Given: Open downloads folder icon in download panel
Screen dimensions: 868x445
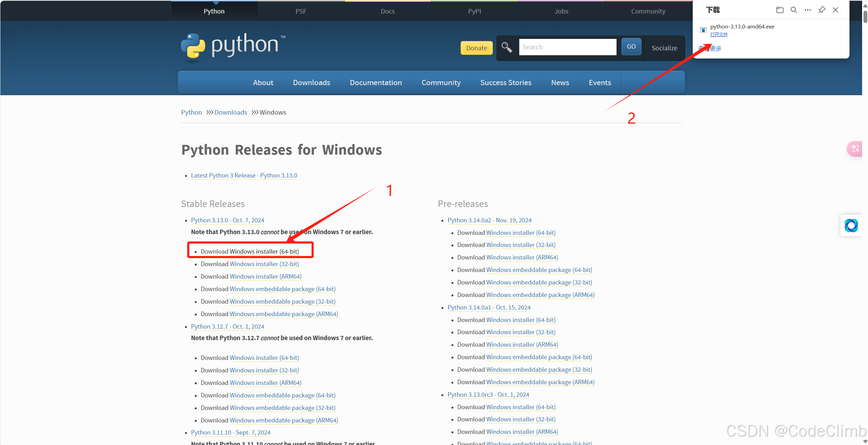Looking at the screenshot, I should pos(780,10).
